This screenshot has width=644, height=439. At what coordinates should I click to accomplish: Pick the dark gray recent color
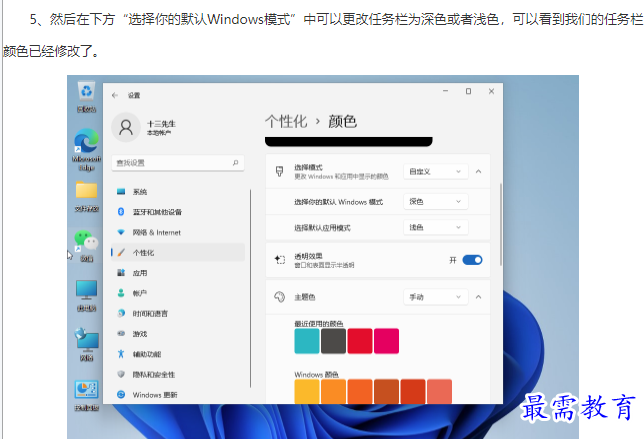[333, 341]
